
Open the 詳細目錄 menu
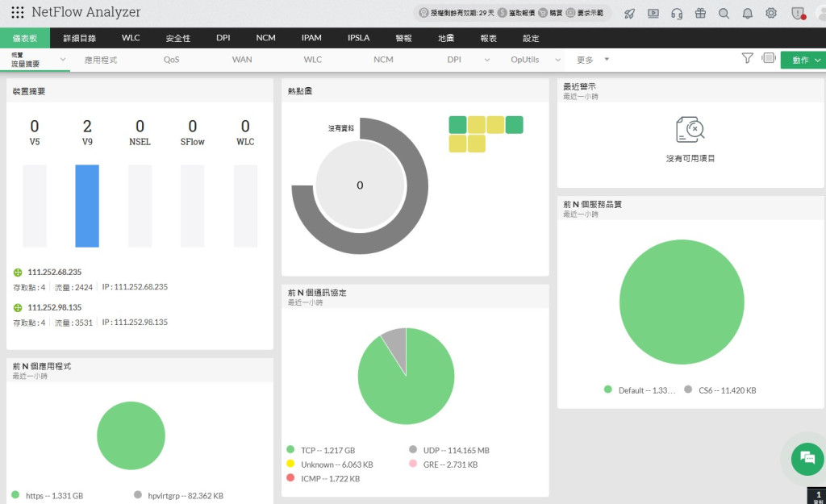(x=80, y=38)
